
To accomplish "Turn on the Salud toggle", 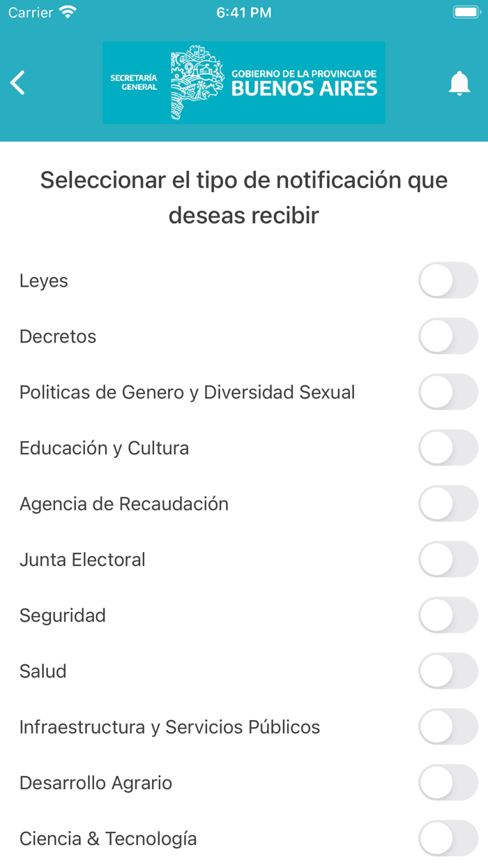I will (x=448, y=671).
